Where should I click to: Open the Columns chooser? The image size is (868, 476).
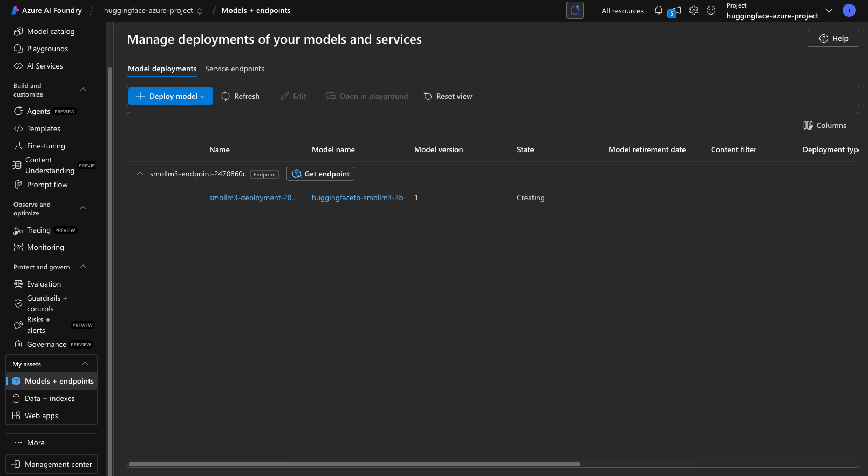(x=825, y=125)
